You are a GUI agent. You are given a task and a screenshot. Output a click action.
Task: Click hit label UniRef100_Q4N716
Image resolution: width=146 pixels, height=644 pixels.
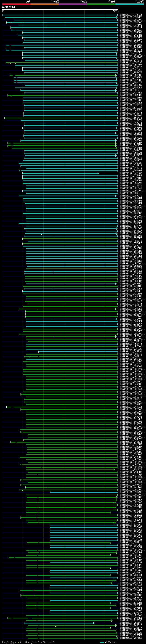pyautogui.click(x=131, y=407)
